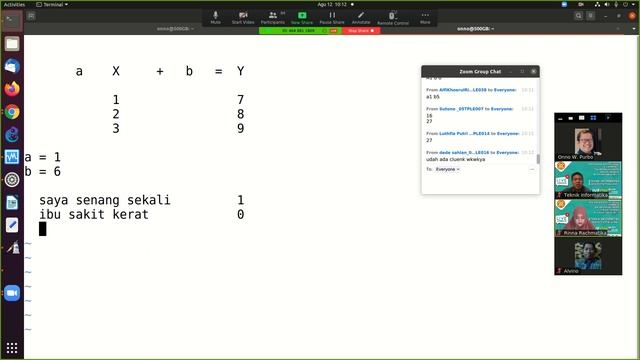
Task: Open the round gear app in dock
Action: tap(12, 180)
